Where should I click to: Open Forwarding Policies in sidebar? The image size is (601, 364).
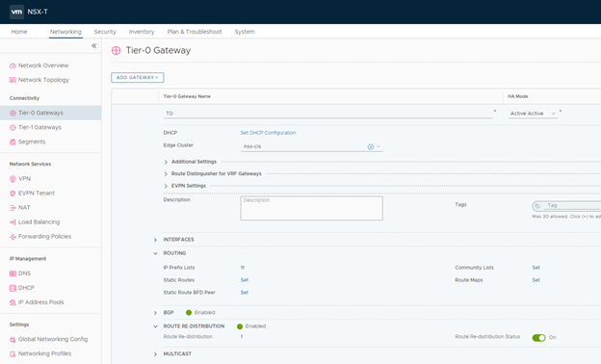(45, 237)
